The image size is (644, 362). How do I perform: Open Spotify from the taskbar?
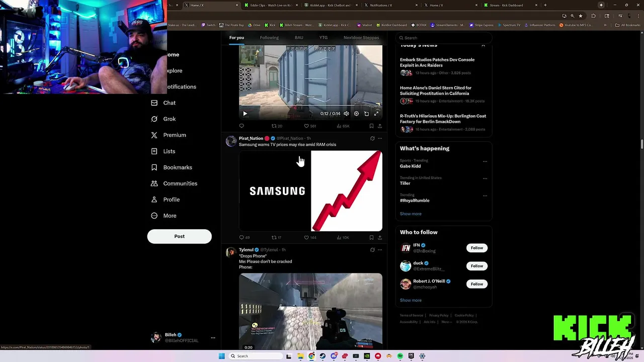[x=400, y=356]
